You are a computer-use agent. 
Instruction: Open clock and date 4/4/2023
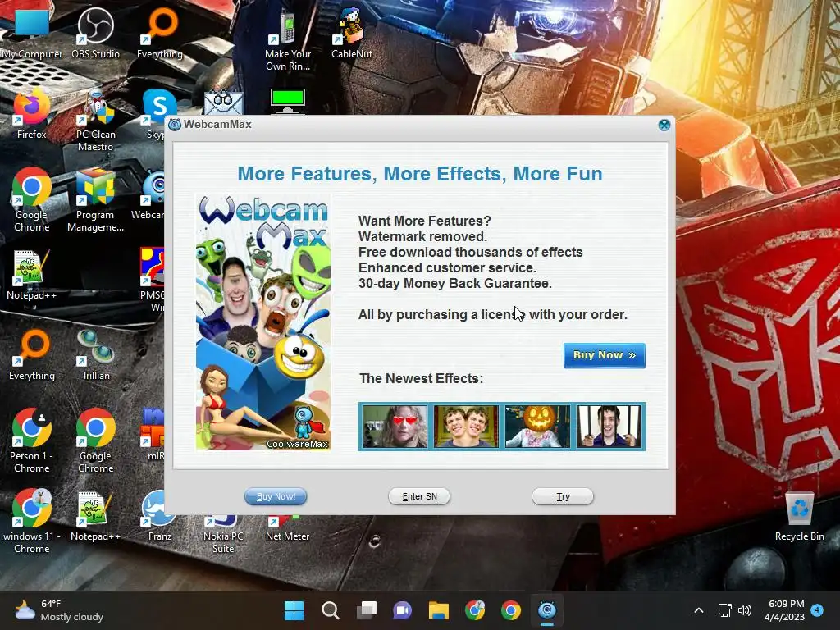(x=784, y=610)
